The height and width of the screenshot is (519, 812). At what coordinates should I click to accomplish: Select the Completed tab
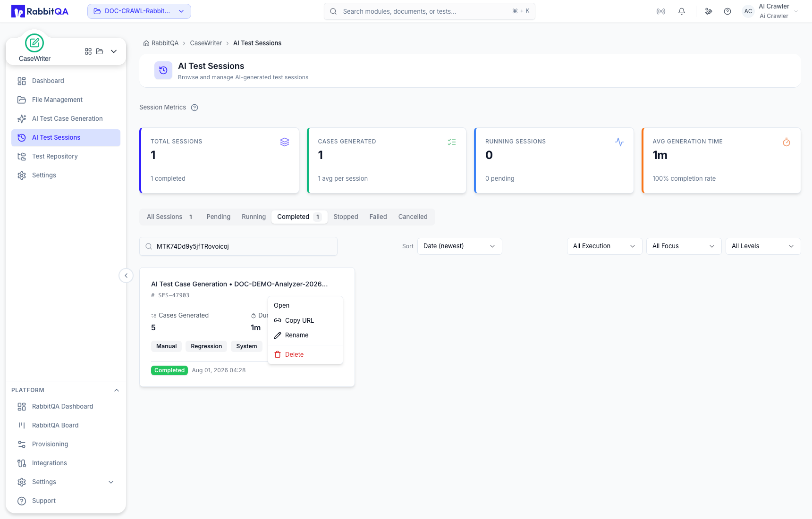(x=299, y=217)
